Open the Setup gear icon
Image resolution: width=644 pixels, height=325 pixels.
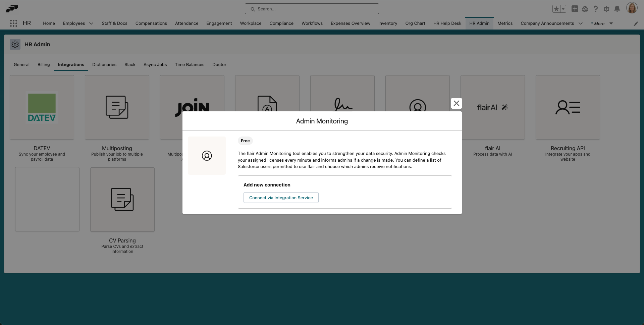606,9
